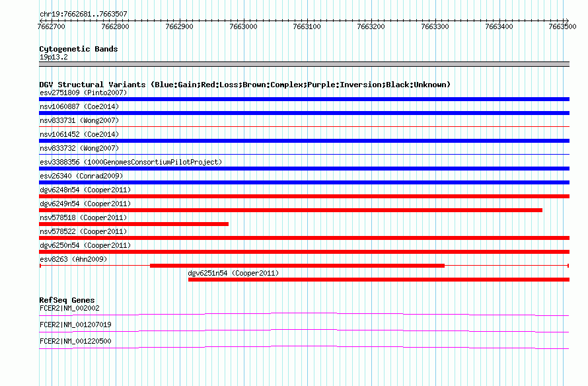The height and width of the screenshot is (386, 588).
Task: Click the blue bar under esv26340
Action: [304, 182]
